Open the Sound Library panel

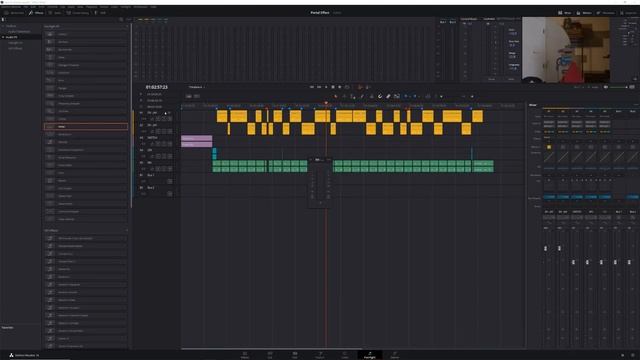click(x=78, y=13)
